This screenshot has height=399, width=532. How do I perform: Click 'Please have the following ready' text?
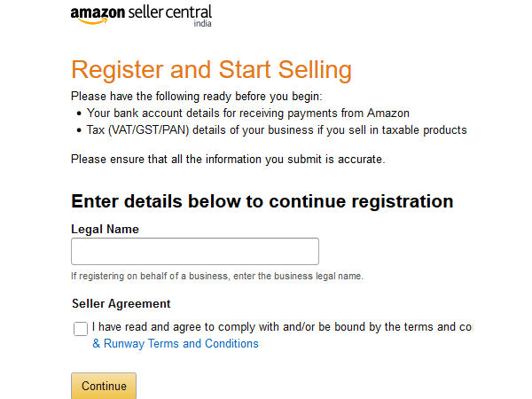(x=197, y=96)
